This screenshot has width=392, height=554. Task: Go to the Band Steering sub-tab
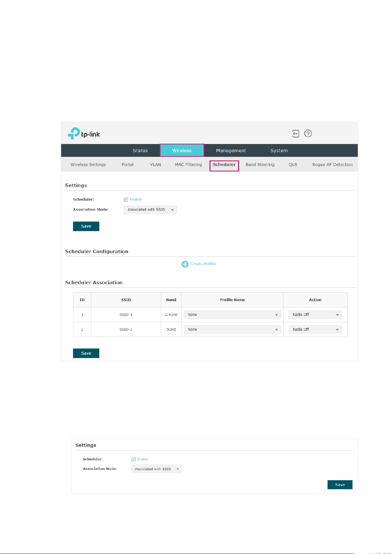[x=260, y=165]
